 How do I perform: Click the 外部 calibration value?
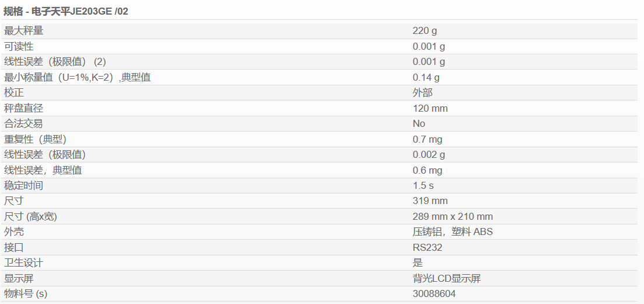pos(423,93)
